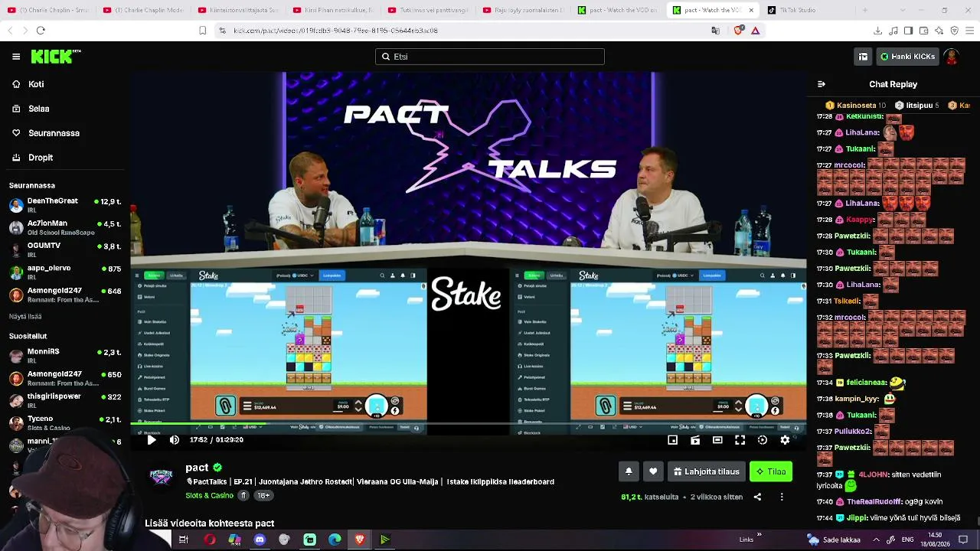Play the video
Image resolution: width=980 pixels, height=551 pixels.
coord(151,440)
